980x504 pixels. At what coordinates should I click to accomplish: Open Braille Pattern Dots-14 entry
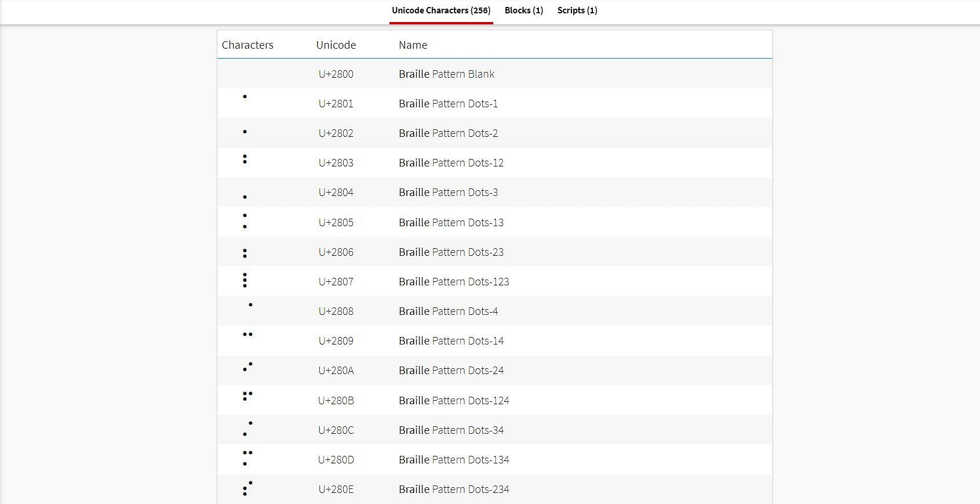[x=451, y=340]
